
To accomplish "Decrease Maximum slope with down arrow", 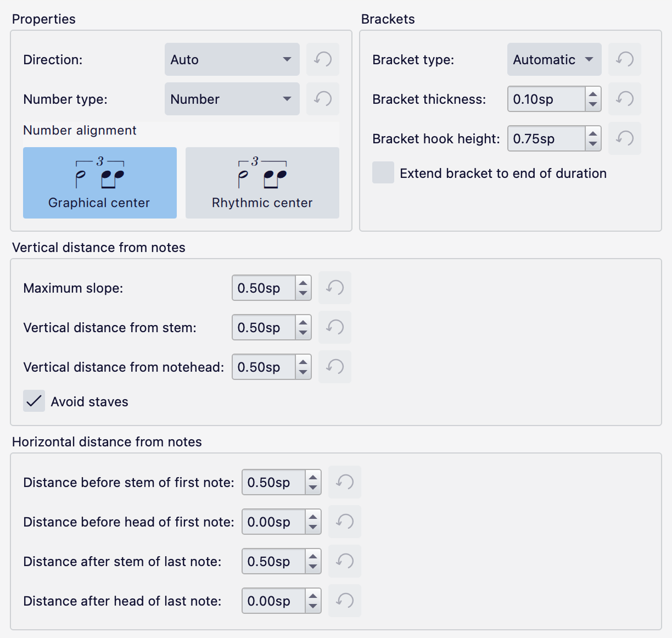I will (x=303, y=293).
